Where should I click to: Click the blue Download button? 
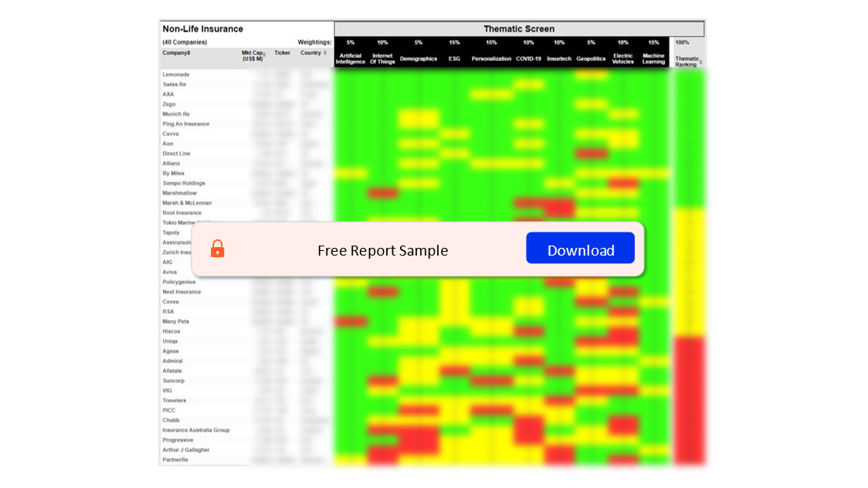coord(580,248)
